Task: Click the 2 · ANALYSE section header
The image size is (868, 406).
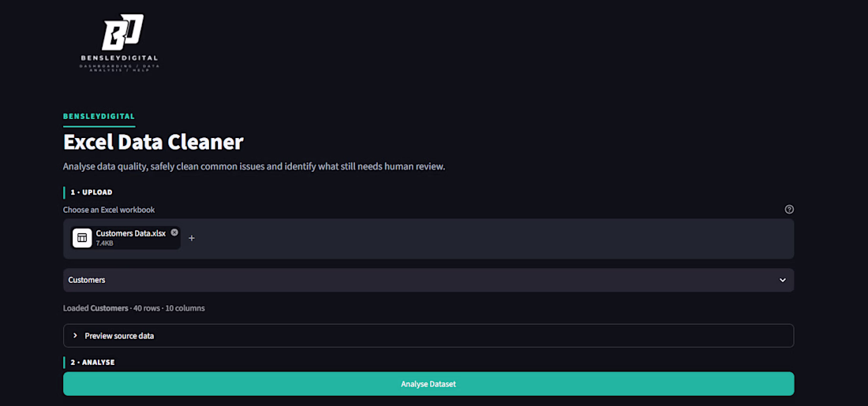Action: [92, 363]
